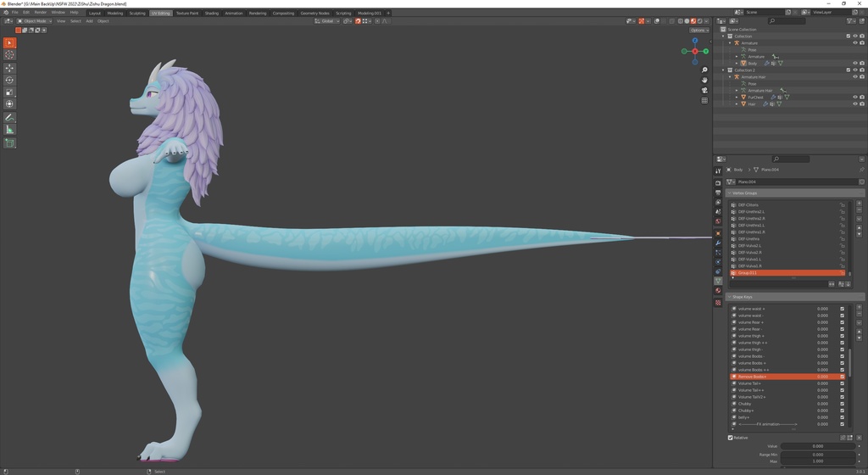Switch perspective/orthographic grid icon

(x=704, y=101)
